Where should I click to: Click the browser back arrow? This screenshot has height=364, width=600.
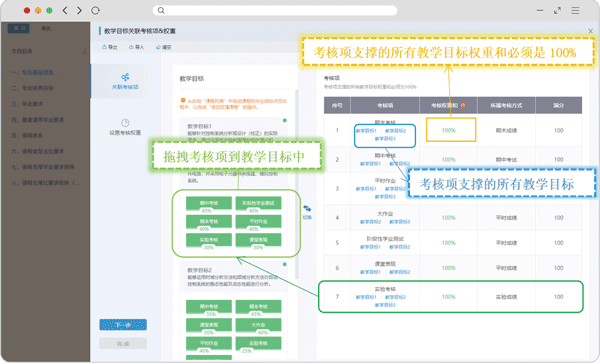pyautogui.click(x=65, y=10)
